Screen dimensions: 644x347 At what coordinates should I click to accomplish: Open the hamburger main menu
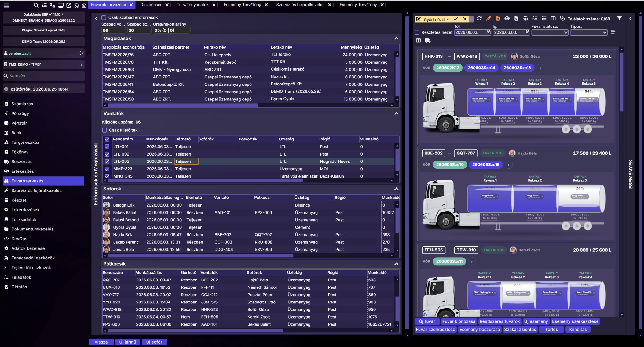(x=6, y=5)
